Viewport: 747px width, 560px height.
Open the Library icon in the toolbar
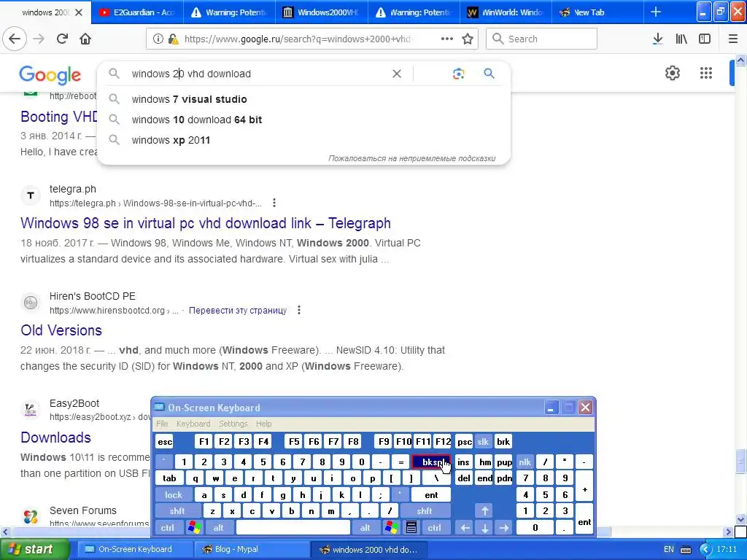click(x=681, y=39)
